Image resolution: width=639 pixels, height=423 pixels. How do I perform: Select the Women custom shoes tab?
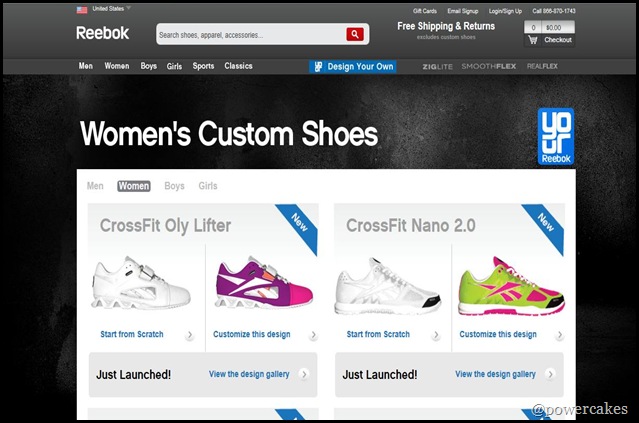point(134,186)
